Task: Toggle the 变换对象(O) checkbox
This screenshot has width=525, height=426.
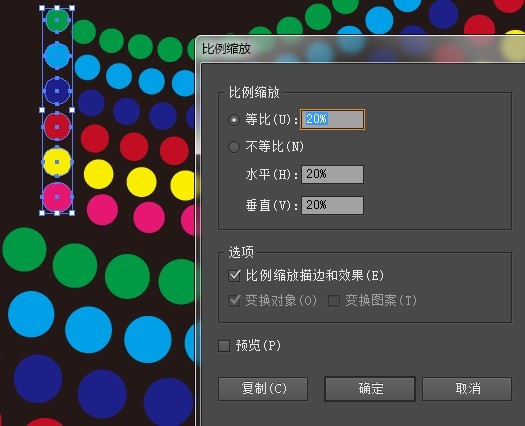Action: pyautogui.click(x=234, y=300)
